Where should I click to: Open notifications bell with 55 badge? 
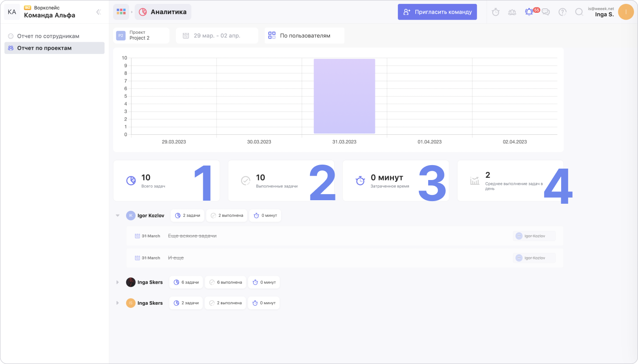(529, 12)
